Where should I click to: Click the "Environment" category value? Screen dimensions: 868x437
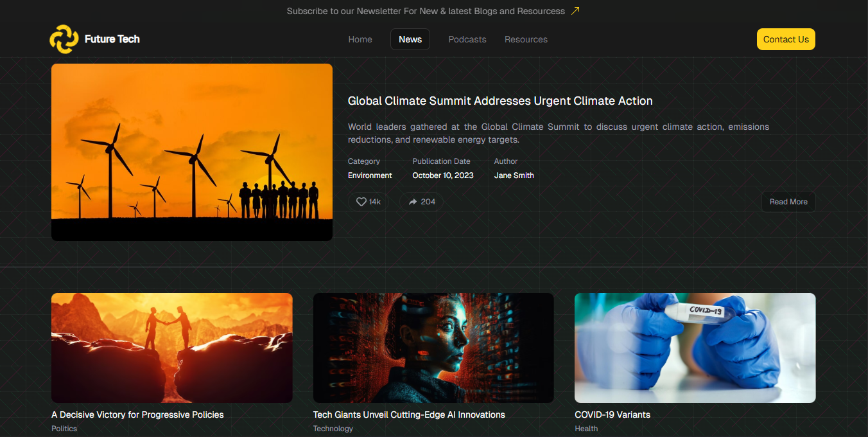pyautogui.click(x=370, y=175)
